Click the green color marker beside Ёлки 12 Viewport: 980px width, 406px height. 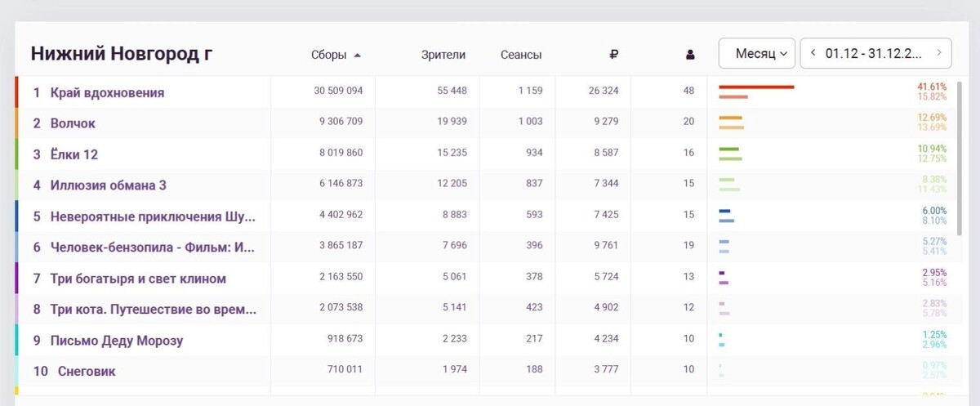coord(17,154)
